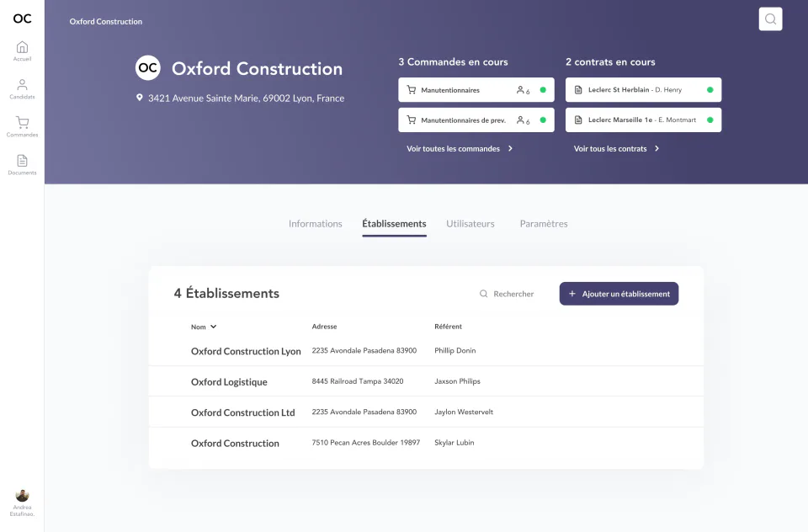
Task: Switch to the Informations tab
Action: tap(316, 224)
